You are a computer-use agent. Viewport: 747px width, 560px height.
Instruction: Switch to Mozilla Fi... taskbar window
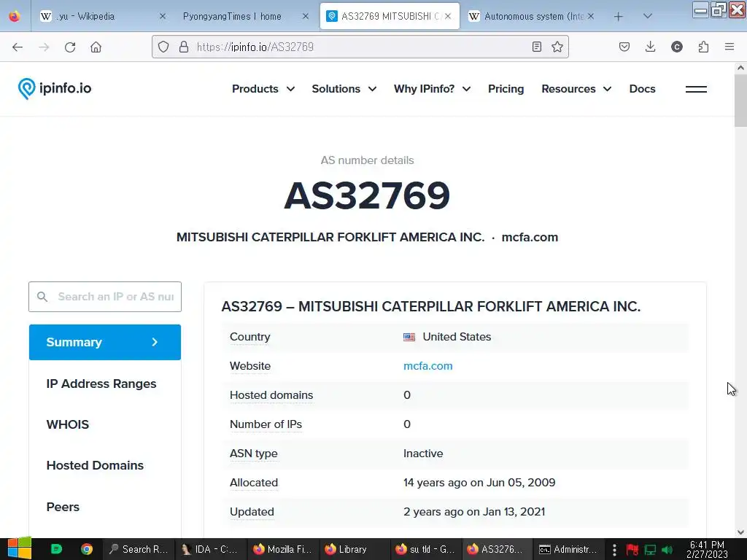click(283, 549)
